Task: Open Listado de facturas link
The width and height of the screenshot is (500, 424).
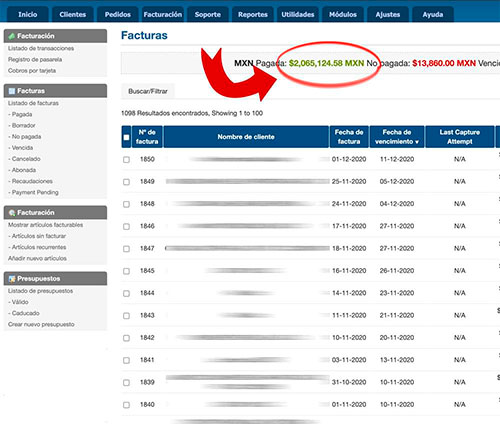Action: pyautogui.click(x=33, y=103)
